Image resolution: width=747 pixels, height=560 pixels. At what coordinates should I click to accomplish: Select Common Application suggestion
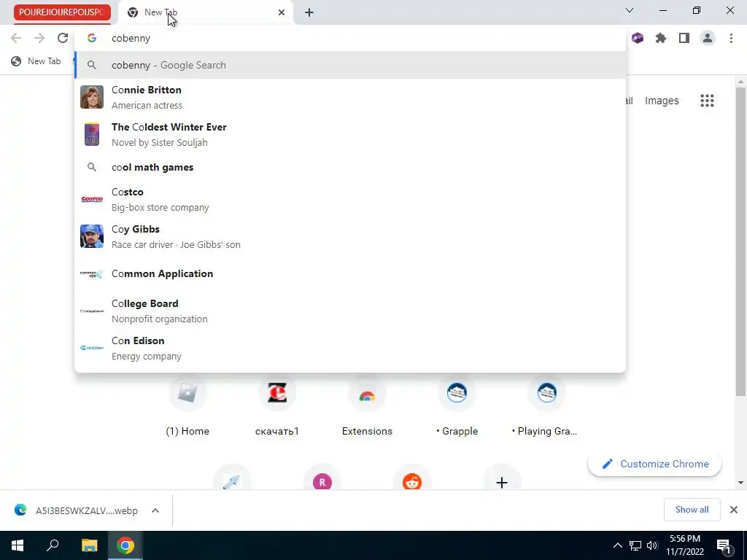(349, 274)
